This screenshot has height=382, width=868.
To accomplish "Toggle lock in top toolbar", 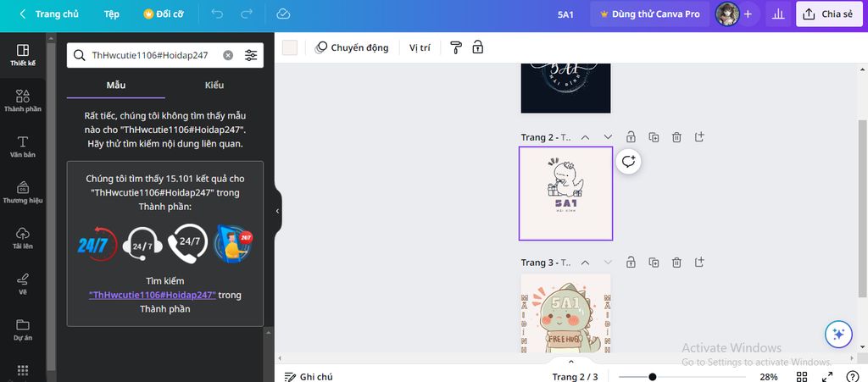I will point(478,47).
